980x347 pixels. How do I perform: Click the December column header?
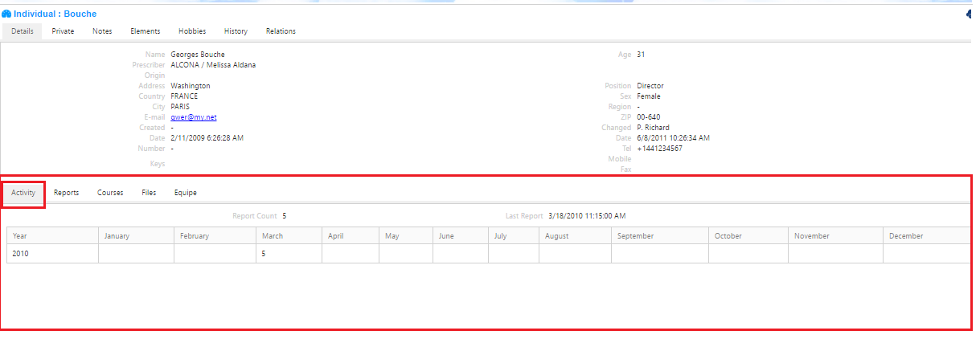coord(905,236)
